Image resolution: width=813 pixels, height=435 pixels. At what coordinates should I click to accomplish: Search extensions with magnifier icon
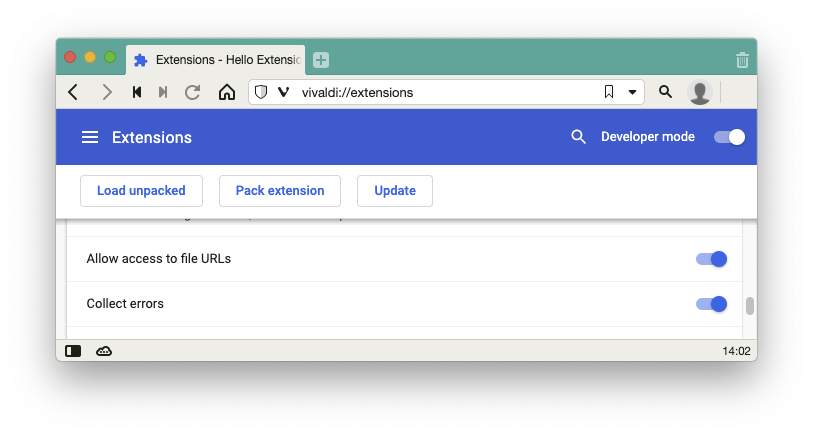click(578, 137)
